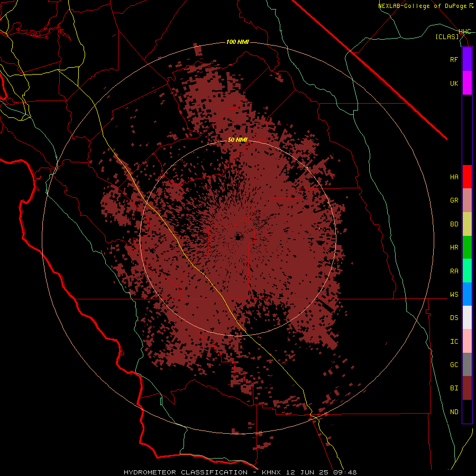
Task: Select the IC light-pink legend swatch
Action: click(x=467, y=341)
